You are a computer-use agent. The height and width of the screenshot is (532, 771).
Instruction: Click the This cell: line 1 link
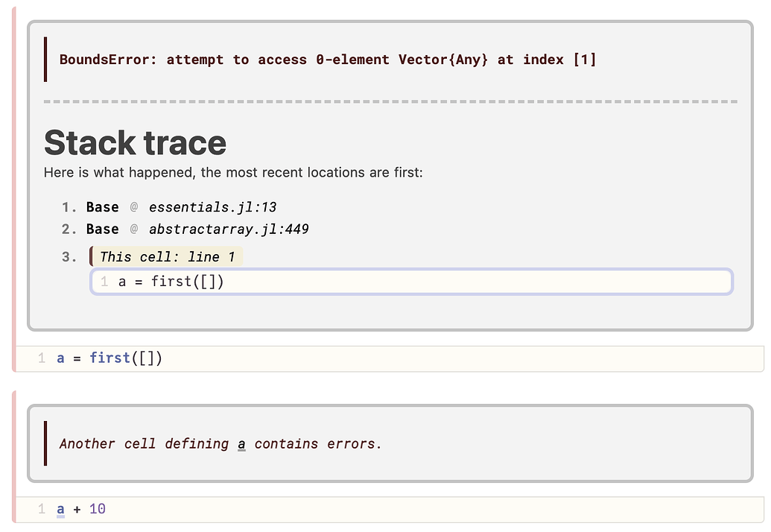(x=168, y=256)
